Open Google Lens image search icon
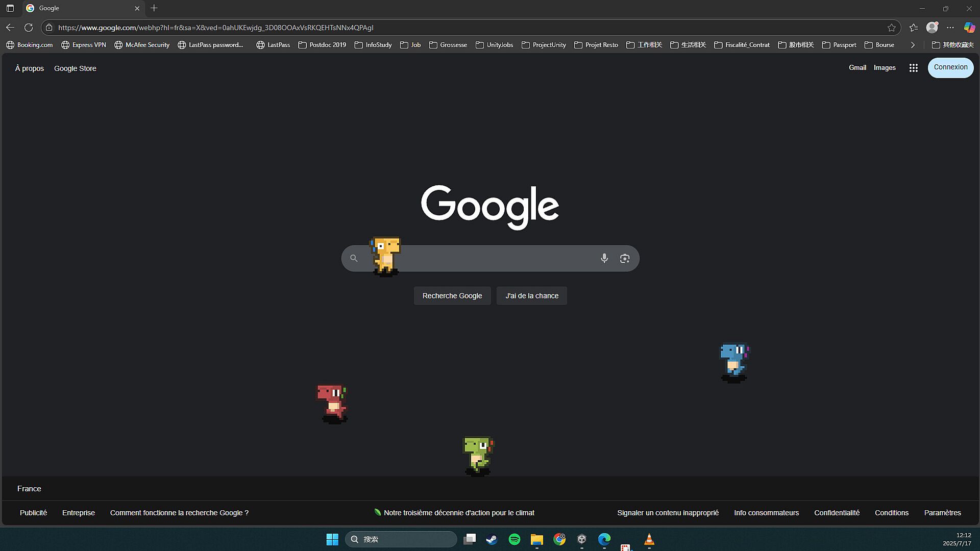The width and height of the screenshot is (980, 551). tap(624, 258)
